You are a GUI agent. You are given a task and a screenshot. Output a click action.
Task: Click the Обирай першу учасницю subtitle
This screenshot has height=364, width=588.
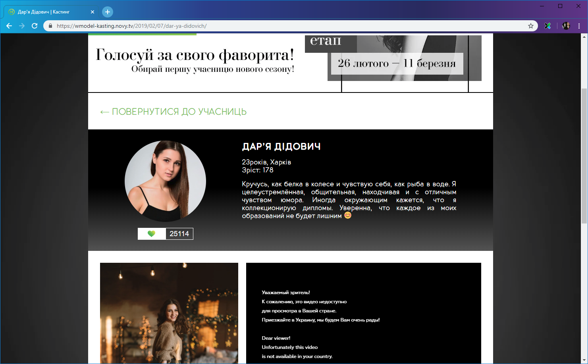[213, 69]
